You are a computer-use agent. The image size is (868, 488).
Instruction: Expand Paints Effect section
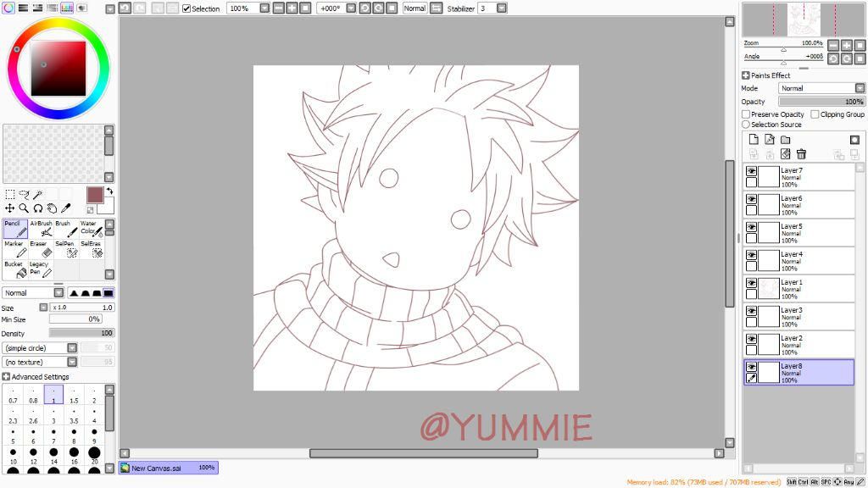coord(745,75)
